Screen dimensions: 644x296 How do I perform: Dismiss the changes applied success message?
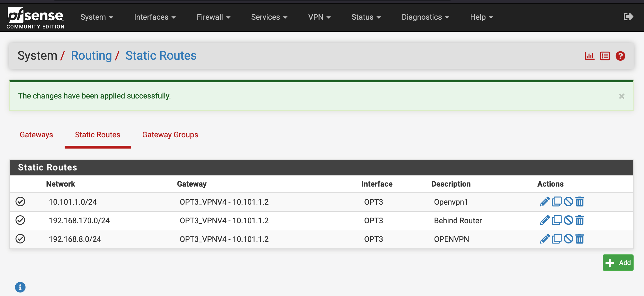622,96
